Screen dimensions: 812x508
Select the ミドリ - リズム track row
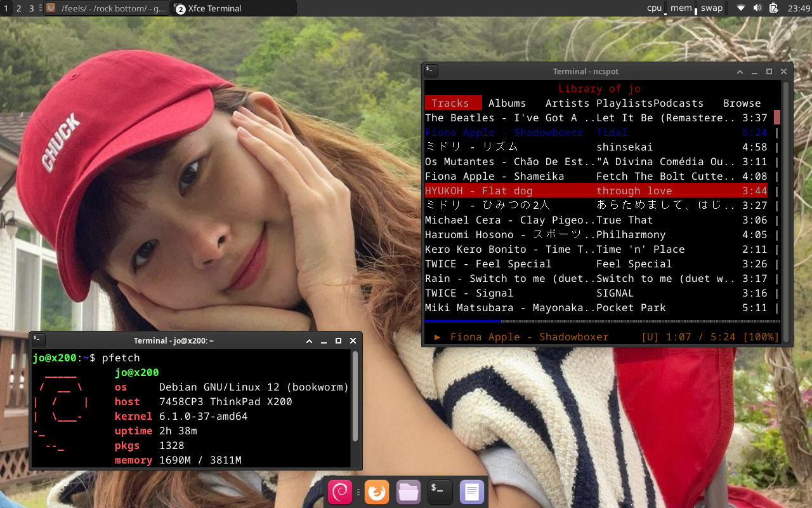[596, 147]
